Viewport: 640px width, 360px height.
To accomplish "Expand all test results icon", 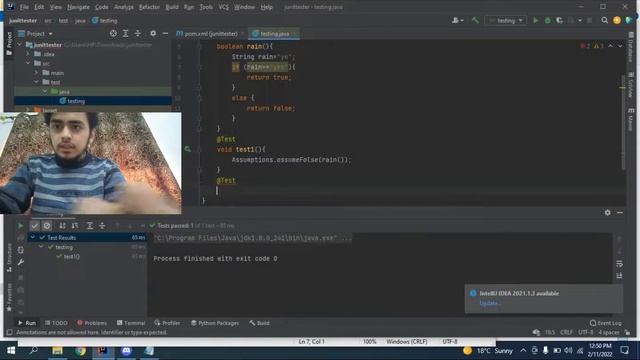I will (90, 226).
